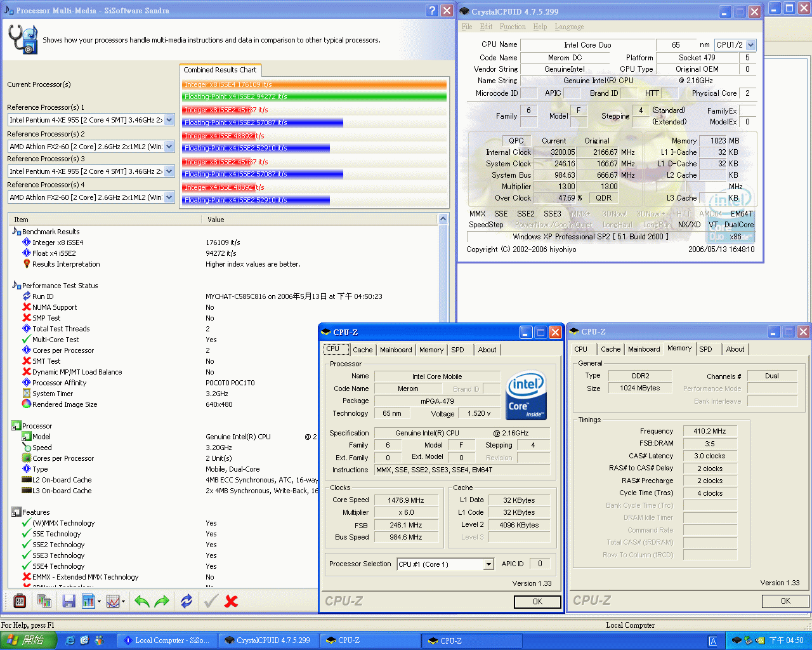Activate CrystalCPUID 4.7.5.299 taskbar button

[268, 640]
